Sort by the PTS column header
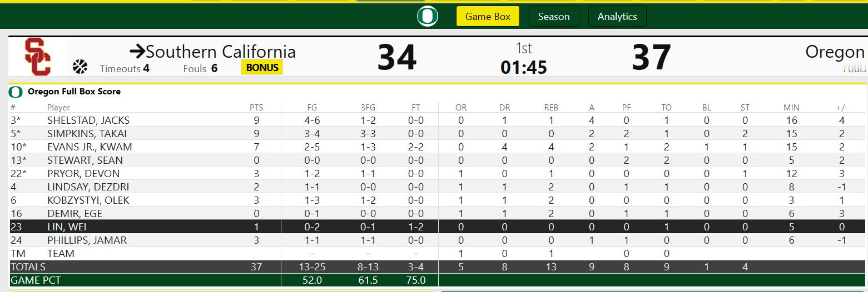 [x=256, y=108]
